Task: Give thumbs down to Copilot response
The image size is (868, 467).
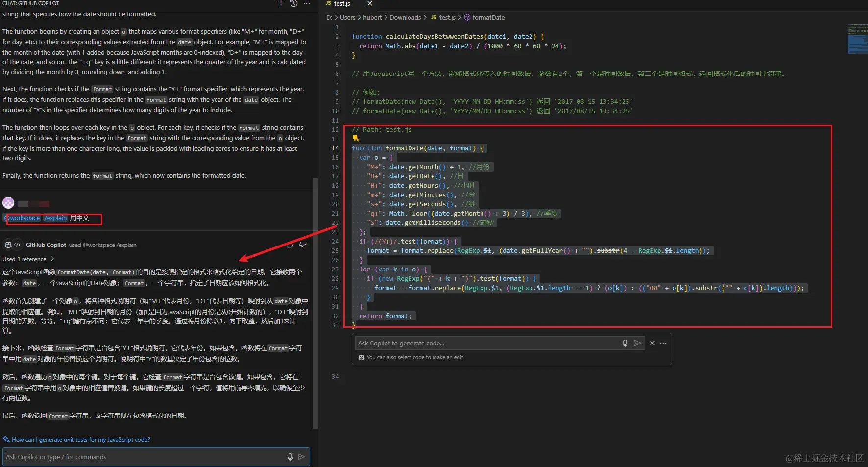Action: 303,245
